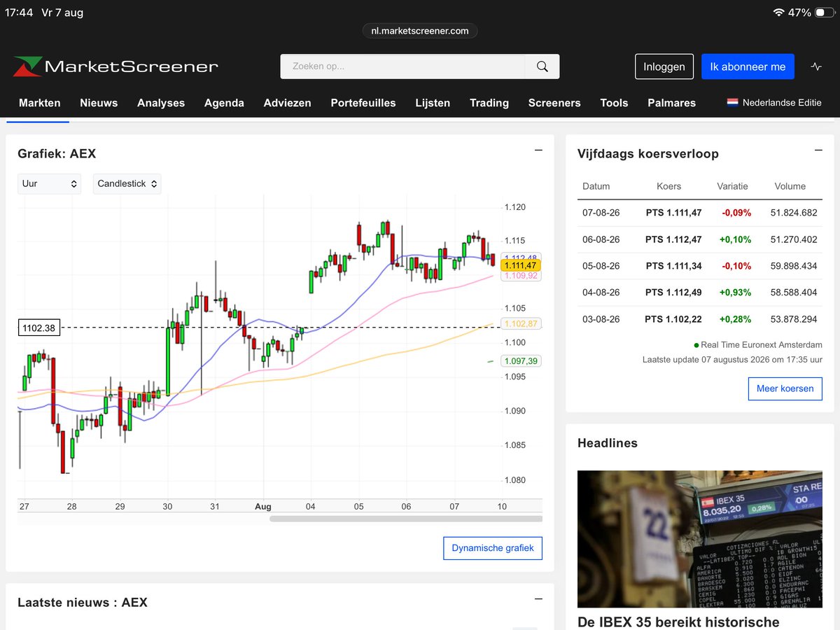The height and width of the screenshot is (630, 840).
Task: Open the Adviezen menu
Action: 288,103
